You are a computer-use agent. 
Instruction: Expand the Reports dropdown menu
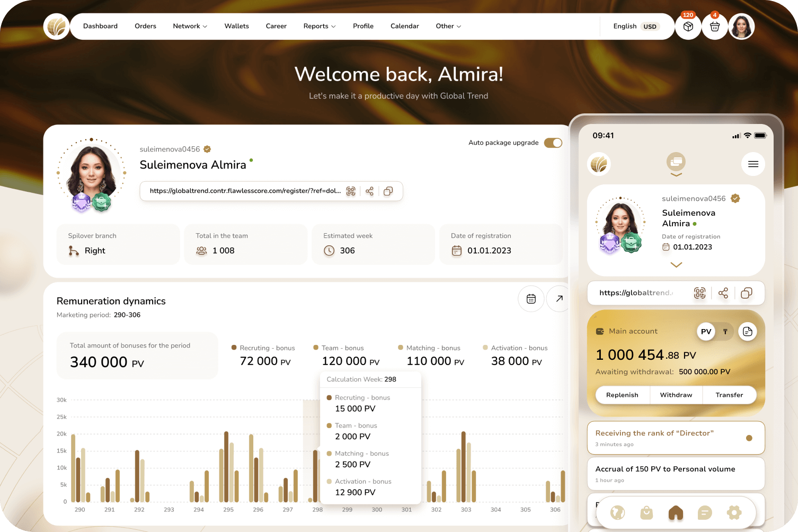pos(320,26)
